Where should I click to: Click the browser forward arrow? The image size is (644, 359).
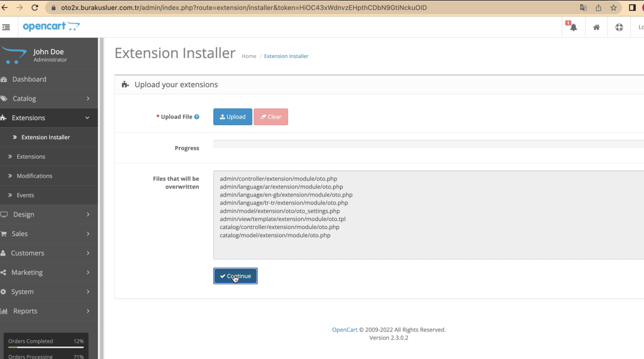[x=19, y=8]
